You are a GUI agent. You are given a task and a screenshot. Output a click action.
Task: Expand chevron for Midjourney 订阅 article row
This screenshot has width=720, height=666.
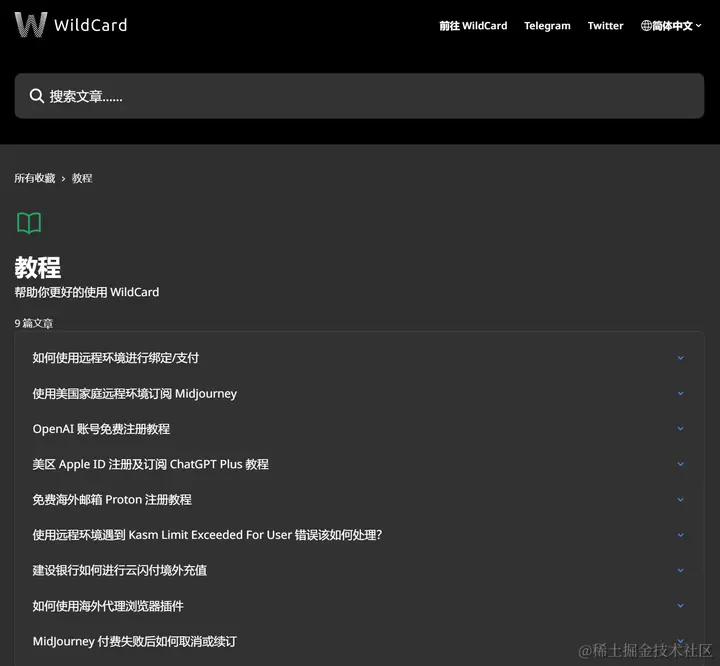tap(681, 394)
